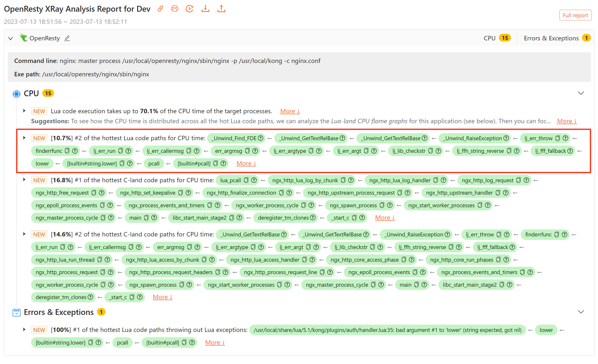Click the print report icon

[x=174, y=9]
